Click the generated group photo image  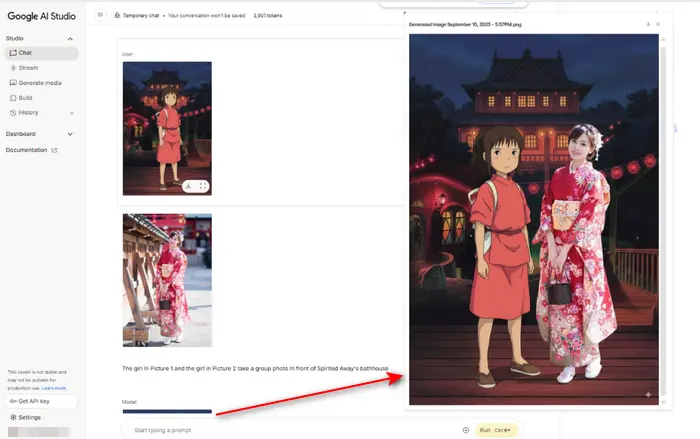point(533,219)
